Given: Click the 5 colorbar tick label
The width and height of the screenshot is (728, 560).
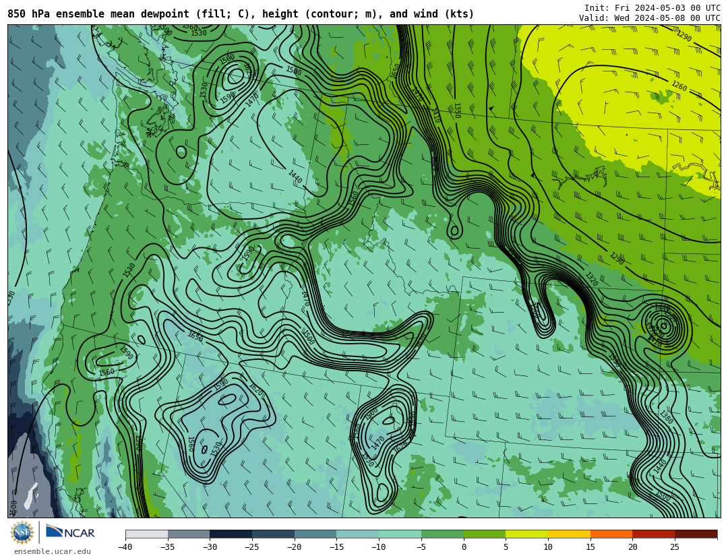Looking at the screenshot, I should [506, 547].
